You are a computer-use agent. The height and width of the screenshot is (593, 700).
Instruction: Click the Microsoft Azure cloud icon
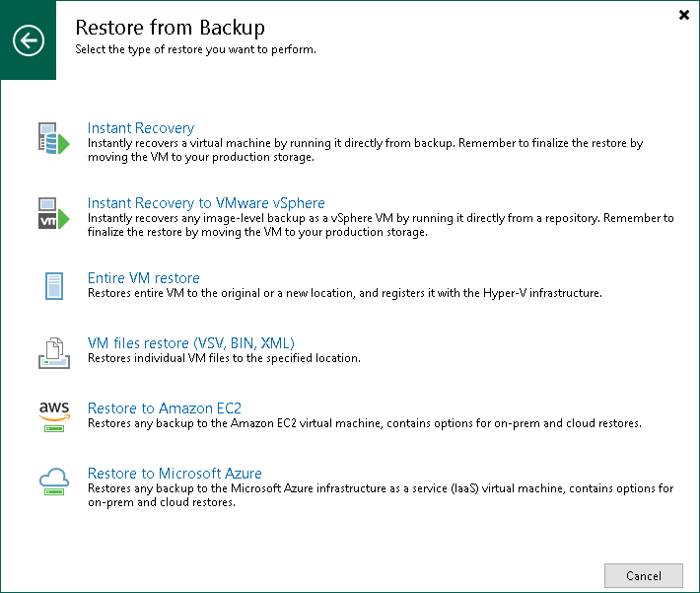tap(54, 482)
